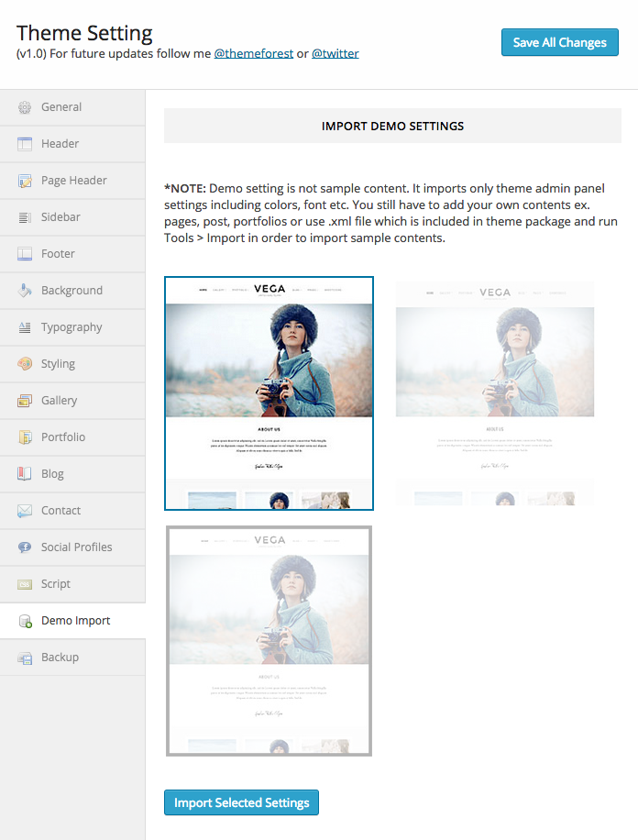Click the Social Profiles icon

(25, 547)
